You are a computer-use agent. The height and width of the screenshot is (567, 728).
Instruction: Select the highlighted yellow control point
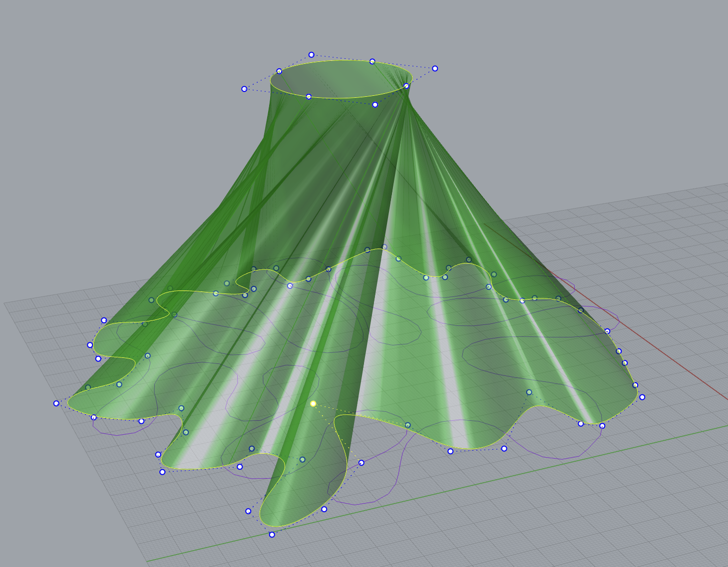[x=314, y=403]
